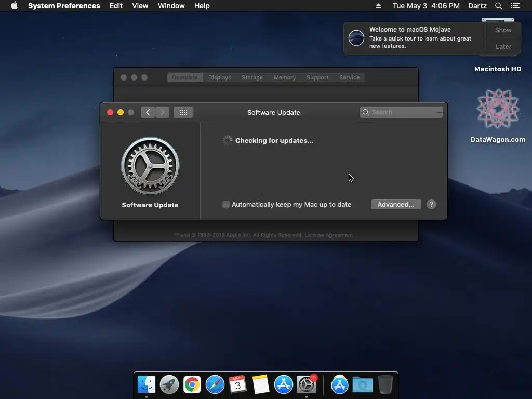Screen dimensions: 532x399
Task: Open the View menu
Action: pos(140,6)
